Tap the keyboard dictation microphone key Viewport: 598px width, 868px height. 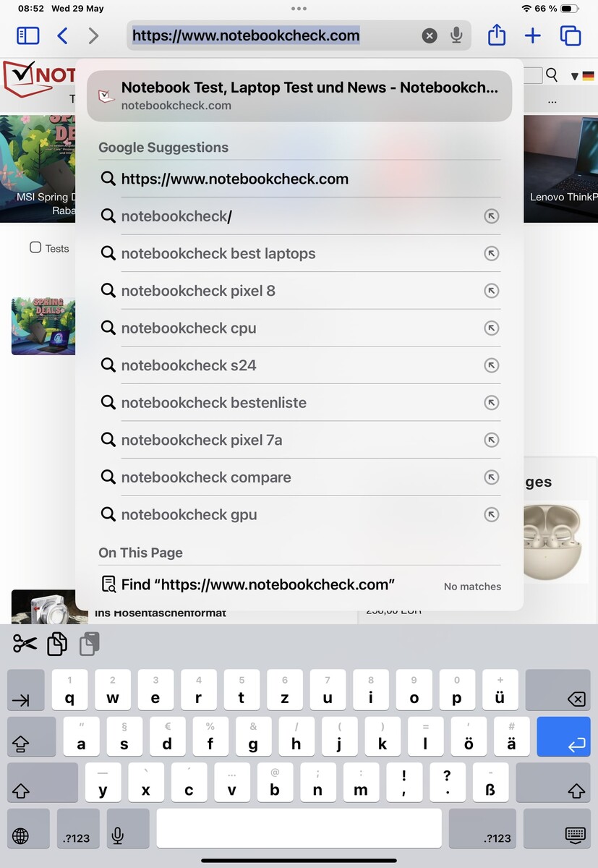point(128,829)
